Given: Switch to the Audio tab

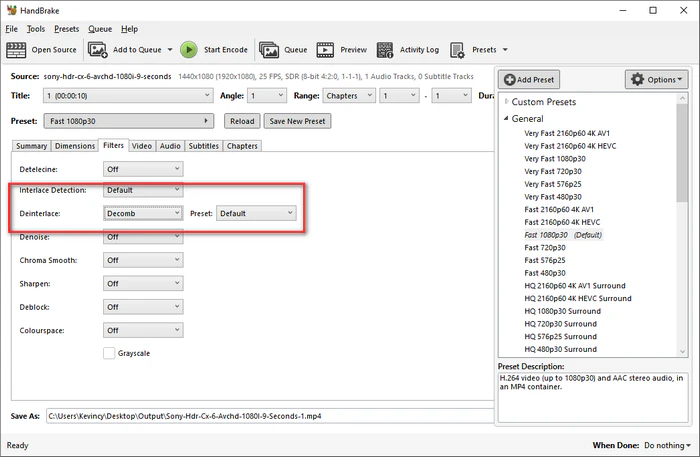Looking at the screenshot, I should 170,146.
